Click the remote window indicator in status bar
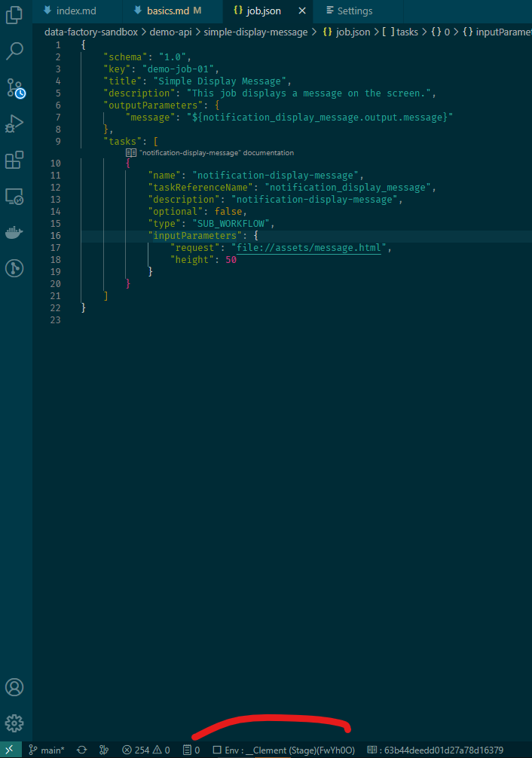532x758 pixels. 10,750
